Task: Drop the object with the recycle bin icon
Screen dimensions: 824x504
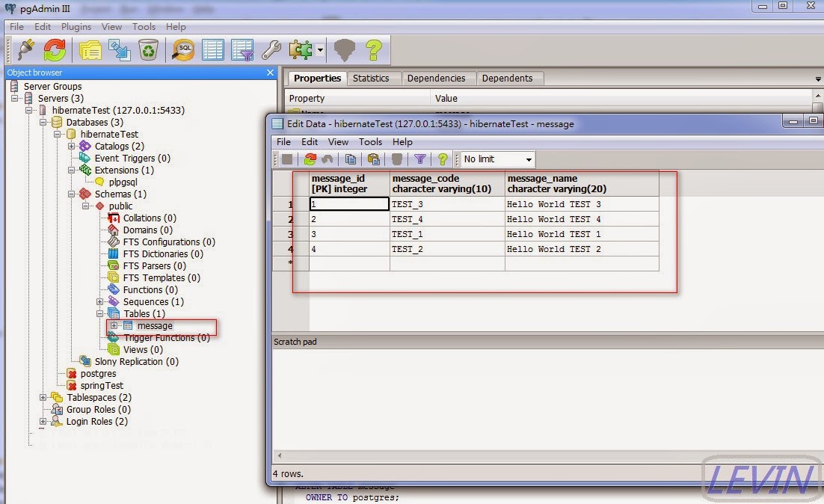Action: coord(148,50)
